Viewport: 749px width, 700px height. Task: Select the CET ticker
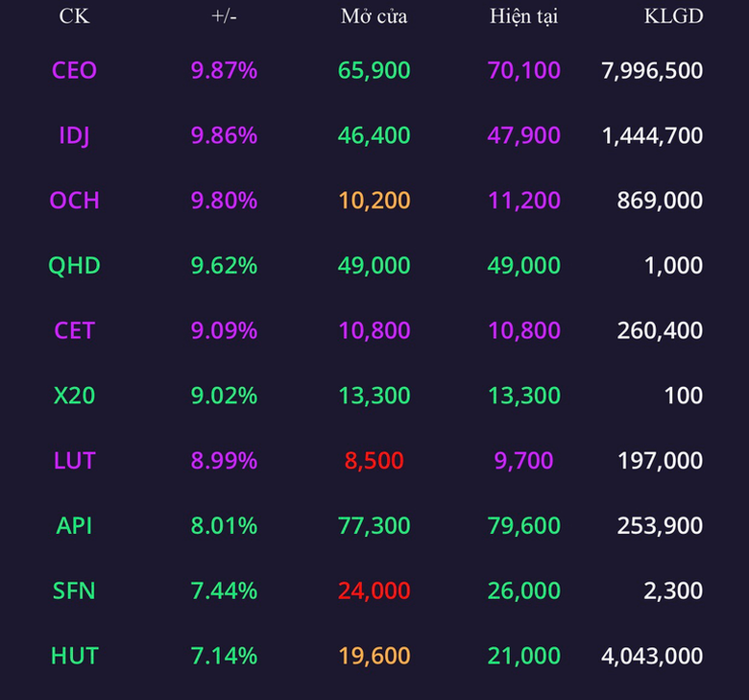click(x=74, y=330)
